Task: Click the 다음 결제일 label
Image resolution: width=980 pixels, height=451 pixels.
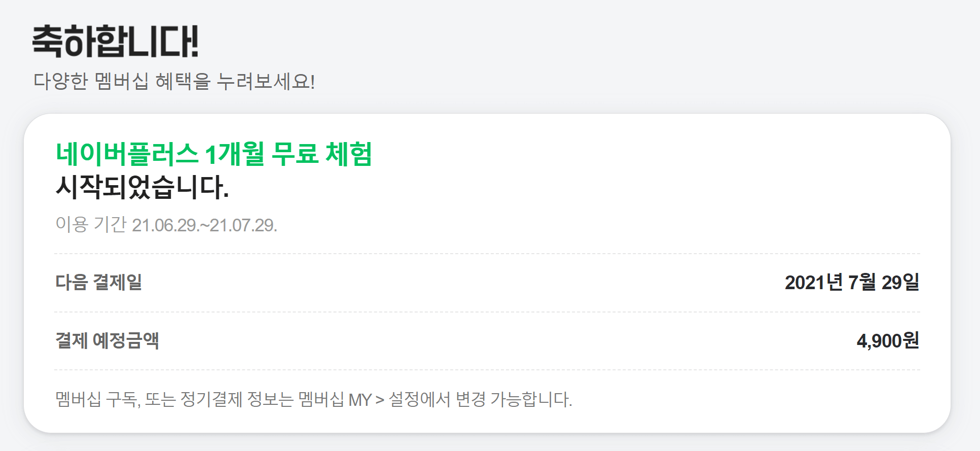Action: tap(99, 282)
